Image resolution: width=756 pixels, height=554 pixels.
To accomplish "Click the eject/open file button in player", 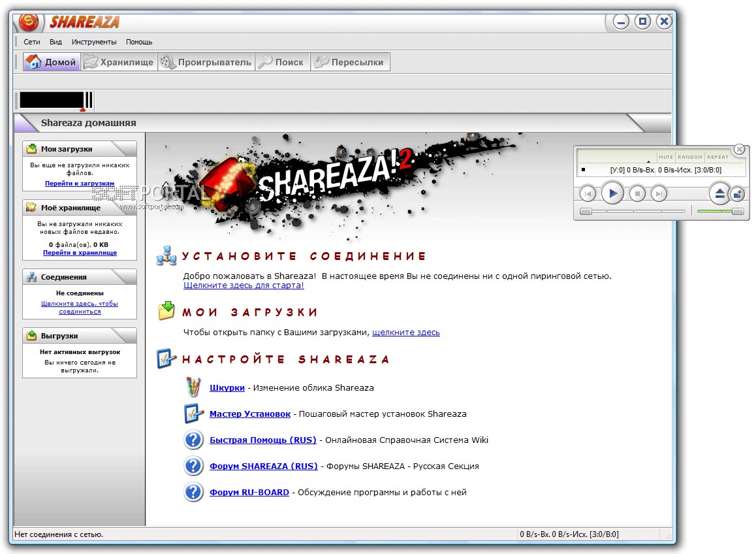I will 720,193.
